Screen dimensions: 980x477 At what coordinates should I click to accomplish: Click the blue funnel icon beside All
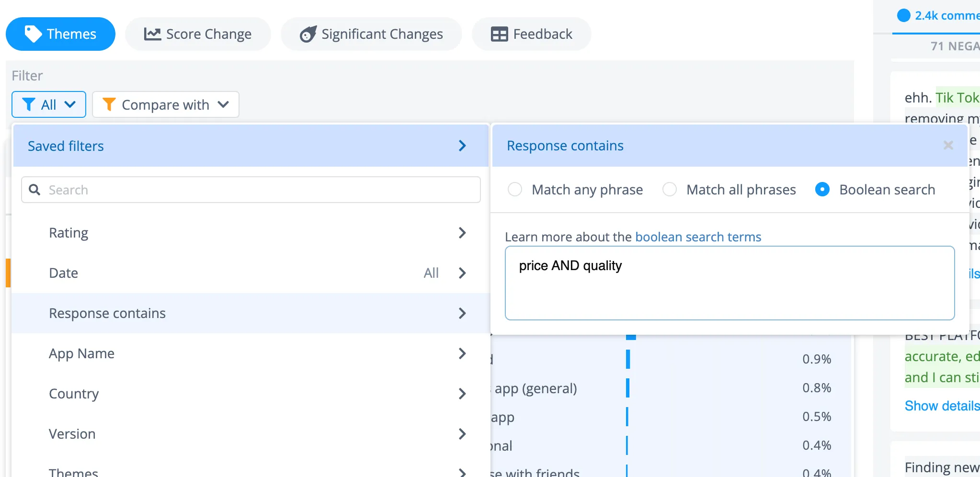pyautogui.click(x=28, y=104)
